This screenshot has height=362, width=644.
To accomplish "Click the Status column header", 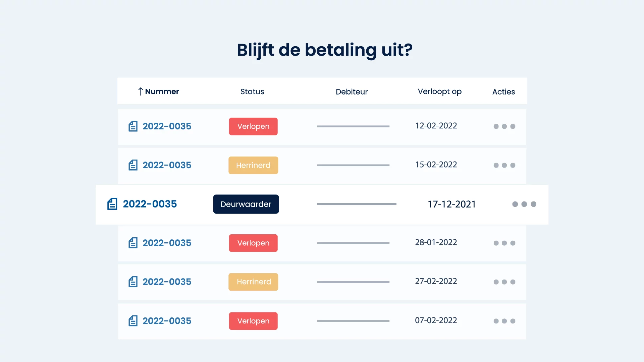I will 252,92.
